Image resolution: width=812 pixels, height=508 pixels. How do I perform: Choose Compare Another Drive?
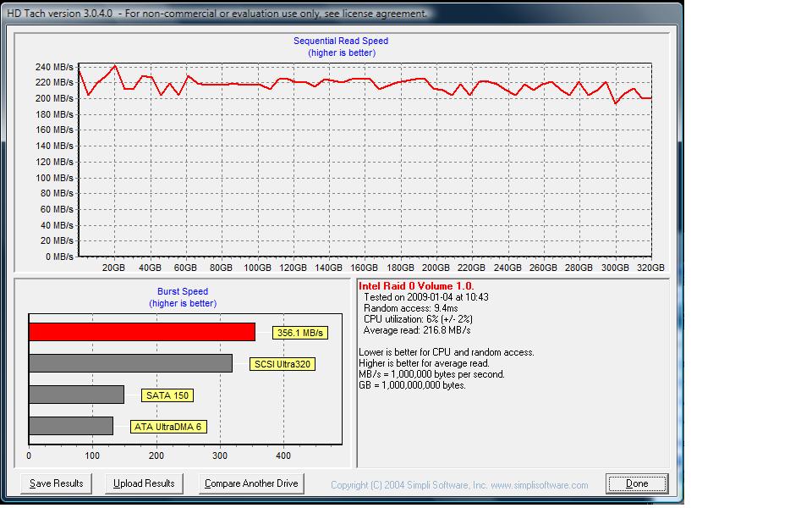[251, 483]
